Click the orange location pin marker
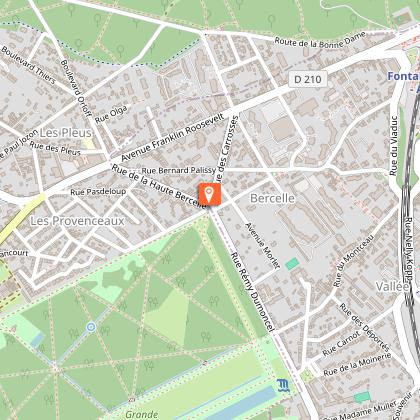420x420 pixels. pyautogui.click(x=210, y=195)
